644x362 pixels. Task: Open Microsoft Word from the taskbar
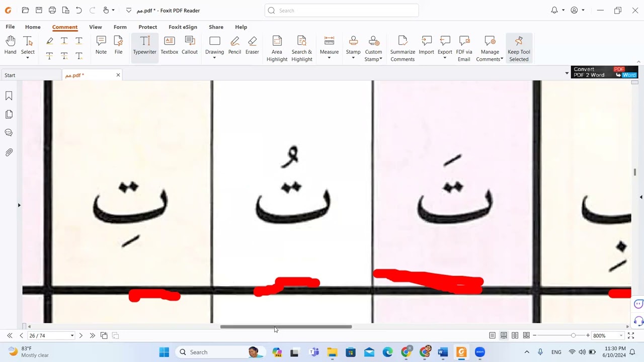point(443,352)
